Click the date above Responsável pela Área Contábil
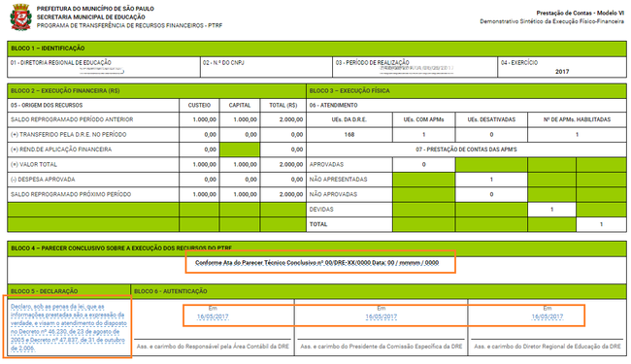Image resolution: width=631 pixels, height=364 pixels. click(213, 316)
